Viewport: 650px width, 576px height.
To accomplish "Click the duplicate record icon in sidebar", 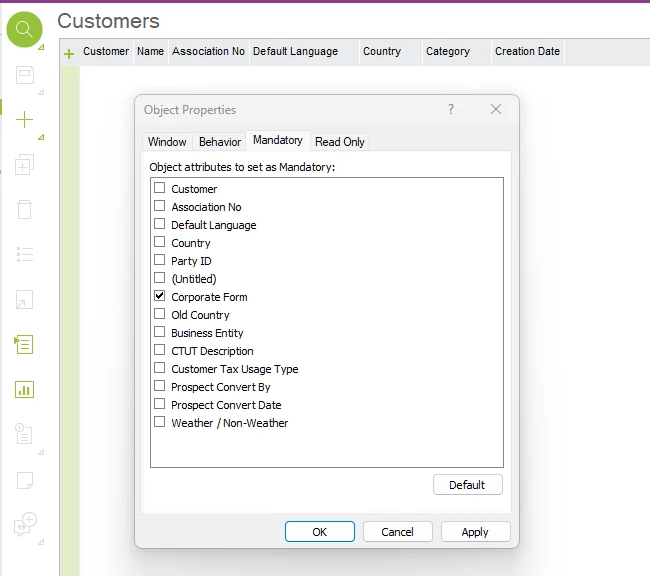I will (25, 165).
